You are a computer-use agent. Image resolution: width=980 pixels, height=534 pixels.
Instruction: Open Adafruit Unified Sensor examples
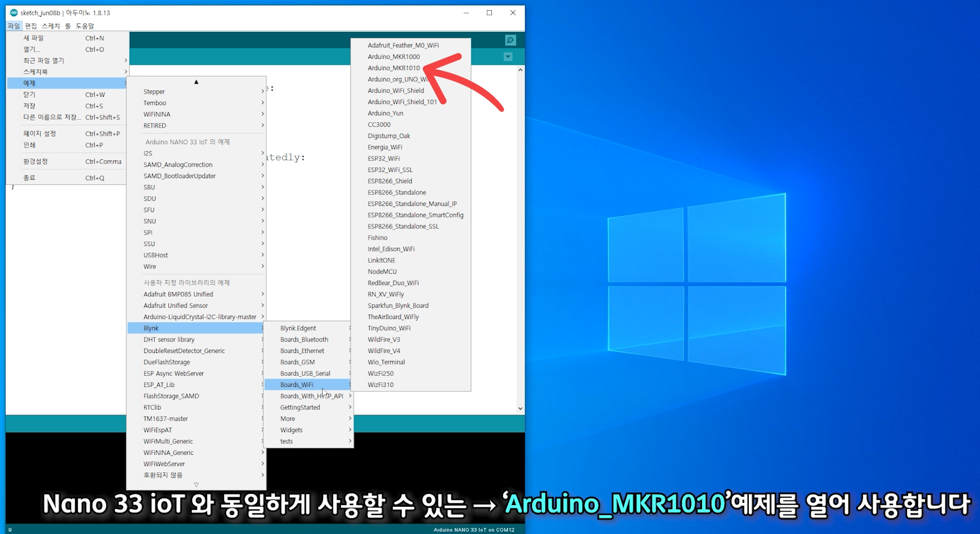click(197, 306)
